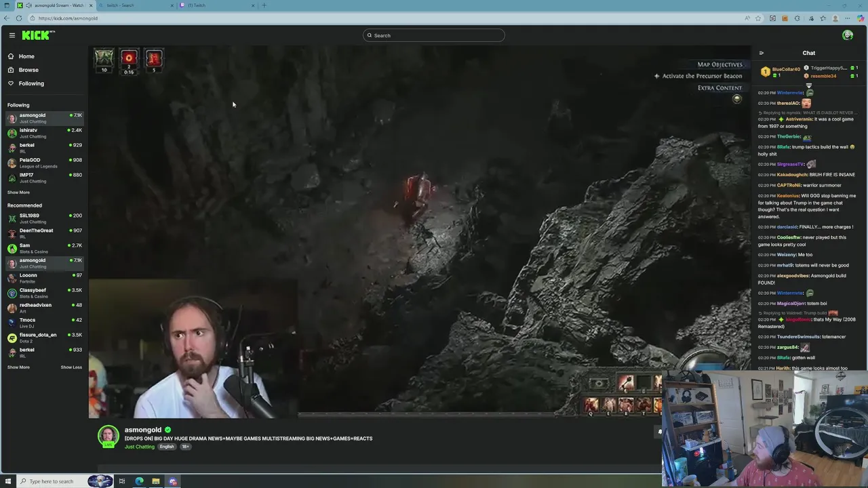Screen dimensions: 868x488
Task: Click asmongold streamer avatar below video
Action: (108, 436)
